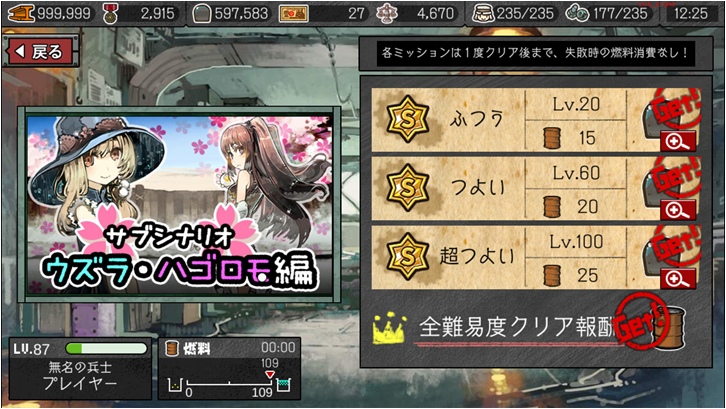Viewport: 726px width, 409px height.
Task: Open reward preview magnifier for つよい mission
Action: pyautogui.click(x=678, y=210)
